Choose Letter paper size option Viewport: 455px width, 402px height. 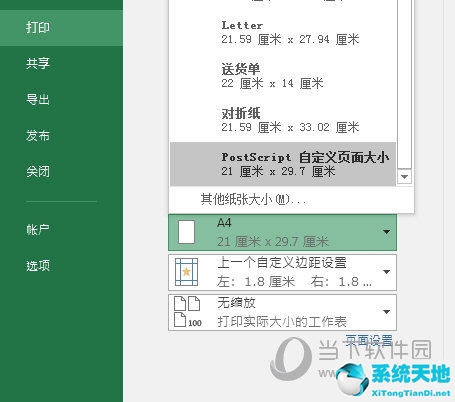click(283, 33)
